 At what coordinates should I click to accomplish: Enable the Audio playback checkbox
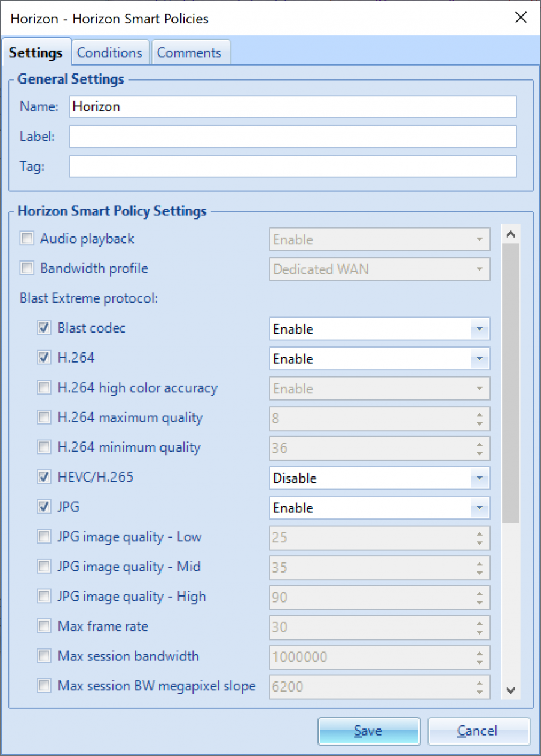pyautogui.click(x=27, y=239)
